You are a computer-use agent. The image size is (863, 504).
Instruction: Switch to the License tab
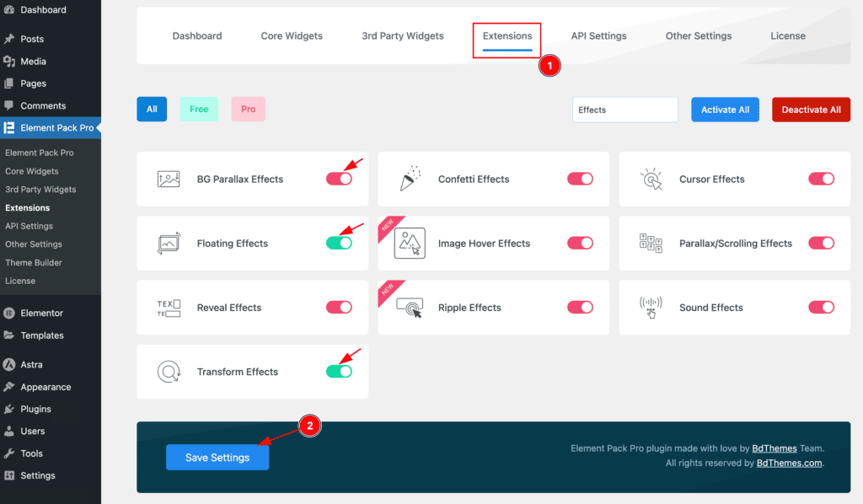click(788, 35)
